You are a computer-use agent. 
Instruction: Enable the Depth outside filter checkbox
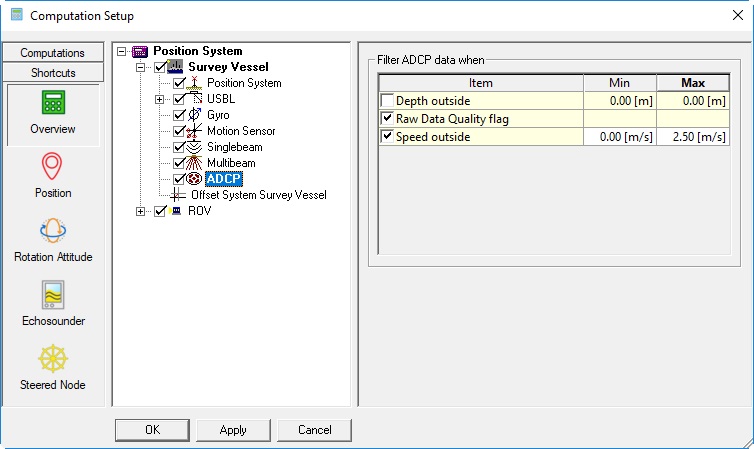(387, 101)
